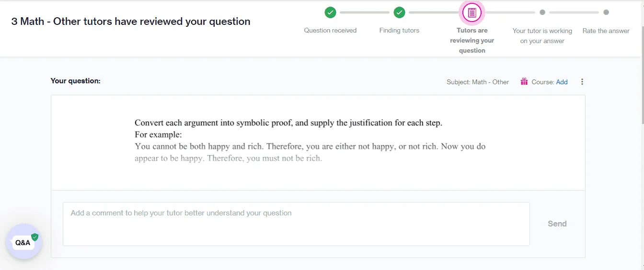Click the Tutors are reviewing step icon
The image size is (644, 270).
472,13
